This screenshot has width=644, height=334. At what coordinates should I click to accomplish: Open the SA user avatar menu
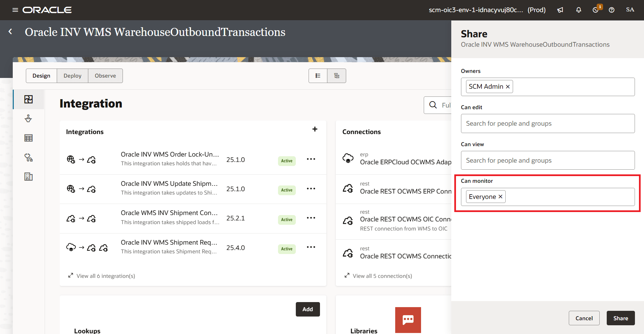coord(630,10)
